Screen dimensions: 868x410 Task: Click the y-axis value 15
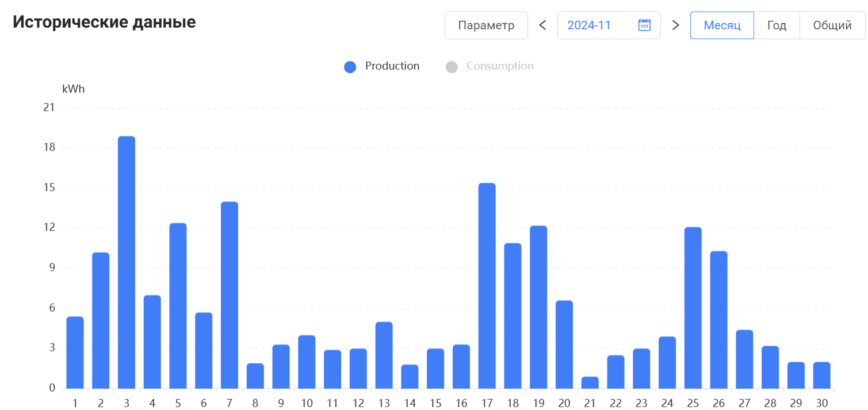49,188
